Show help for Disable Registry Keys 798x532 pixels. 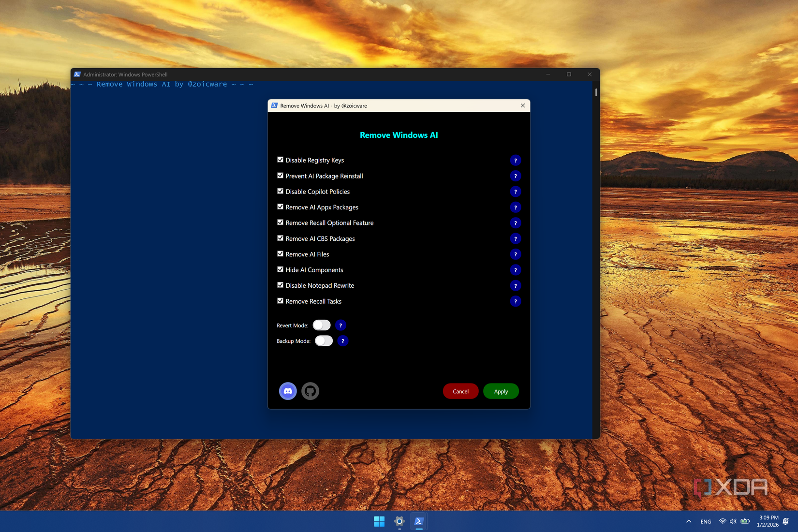515,161
